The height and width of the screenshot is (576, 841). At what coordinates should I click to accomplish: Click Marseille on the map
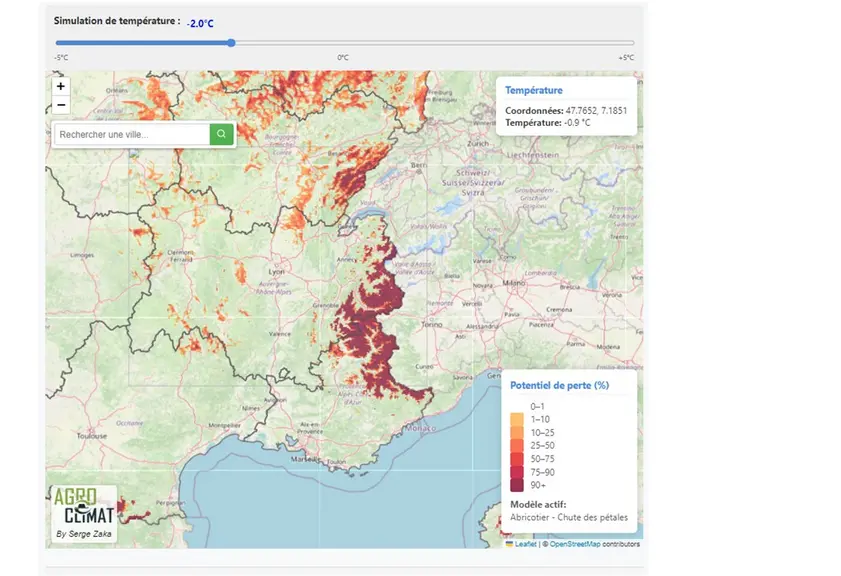tap(304, 459)
